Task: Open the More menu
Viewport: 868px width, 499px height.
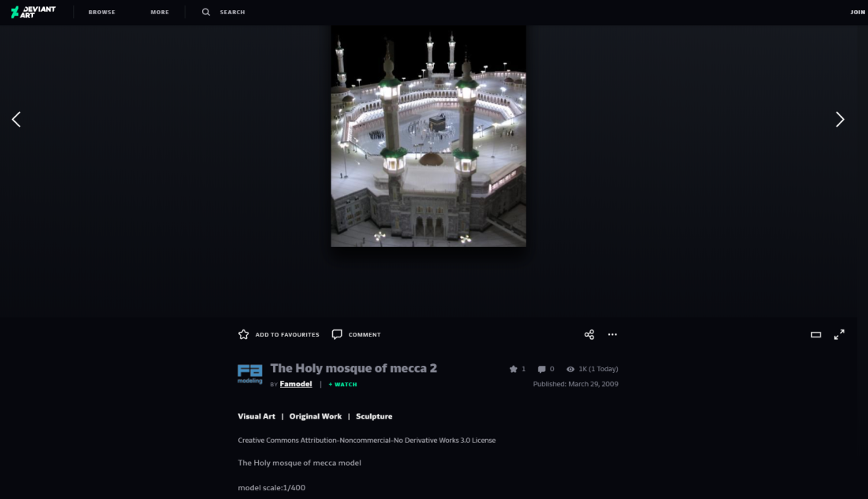Action: point(159,12)
